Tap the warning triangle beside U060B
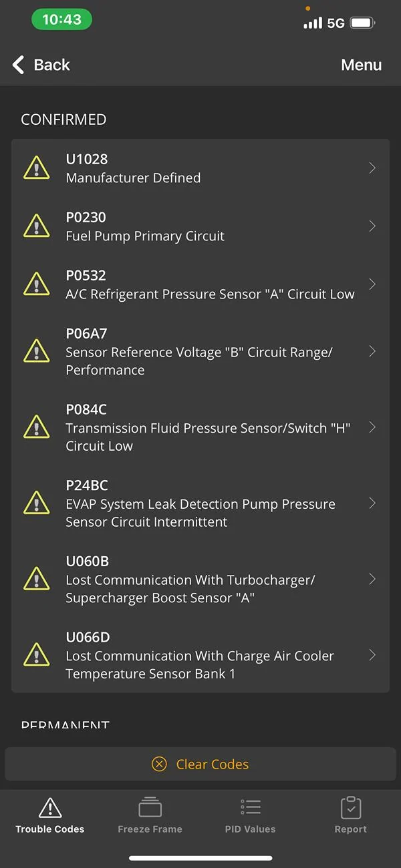This screenshot has height=868, width=401. (x=37, y=580)
